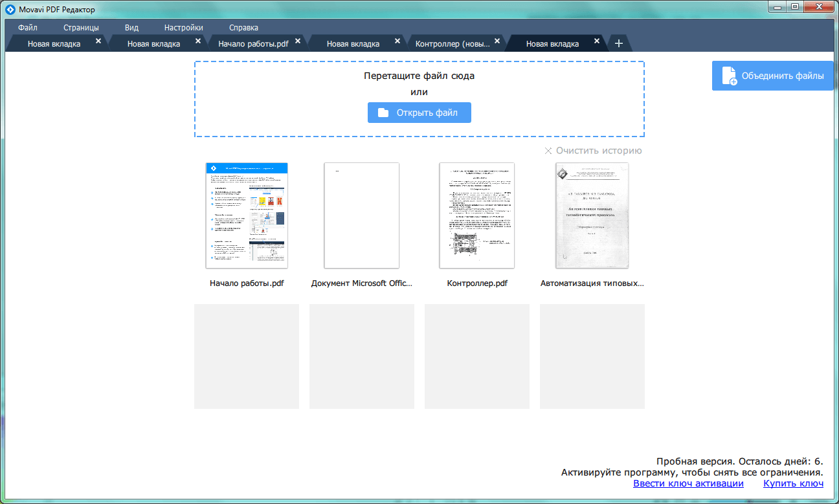The height and width of the screenshot is (504, 839).
Task: Open the Настройки menu
Action: 184,28
